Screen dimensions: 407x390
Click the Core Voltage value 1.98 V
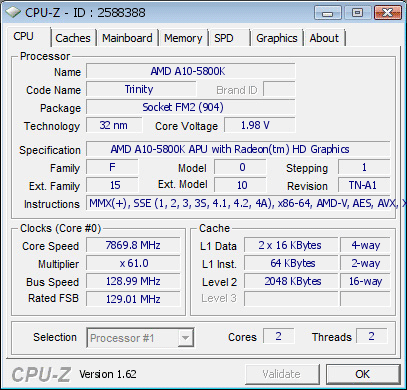[260, 125]
